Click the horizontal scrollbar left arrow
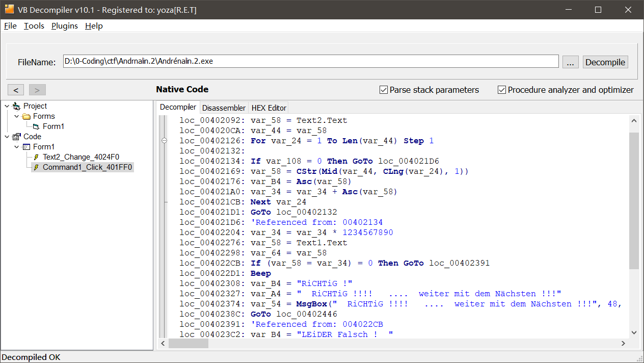644x363 pixels. click(164, 344)
